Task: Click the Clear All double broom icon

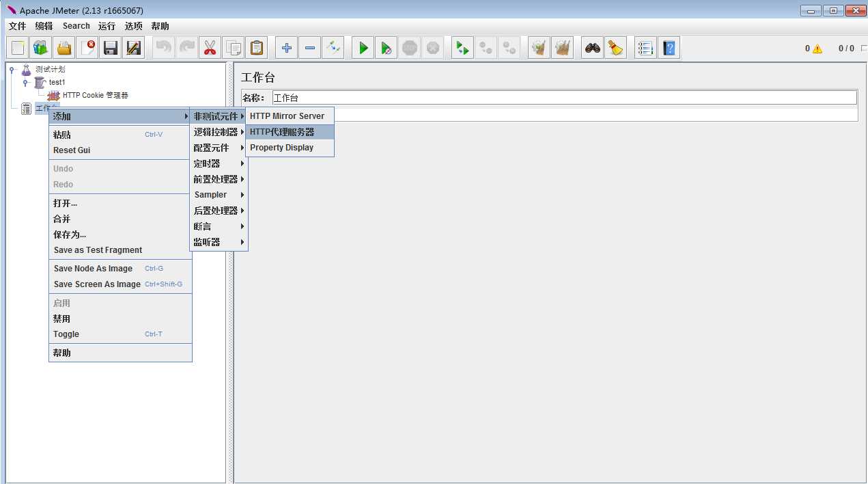Action: click(562, 48)
